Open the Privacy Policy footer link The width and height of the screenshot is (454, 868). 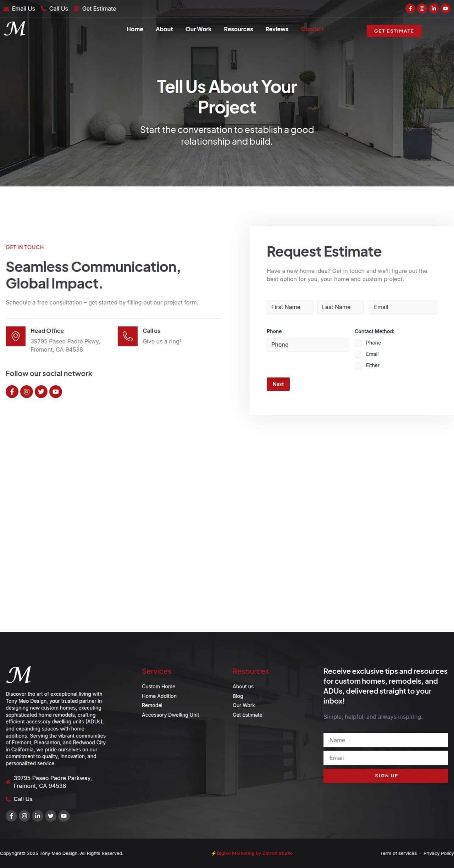pos(438,853)
